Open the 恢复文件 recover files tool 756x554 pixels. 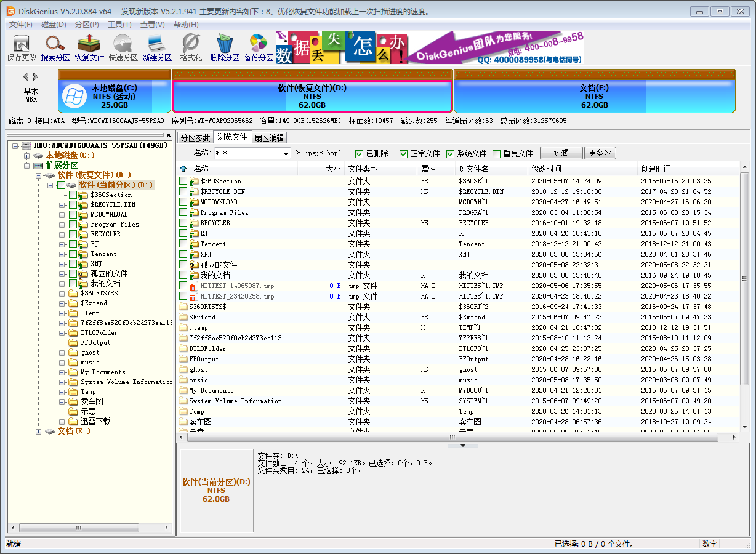point(89,47)
